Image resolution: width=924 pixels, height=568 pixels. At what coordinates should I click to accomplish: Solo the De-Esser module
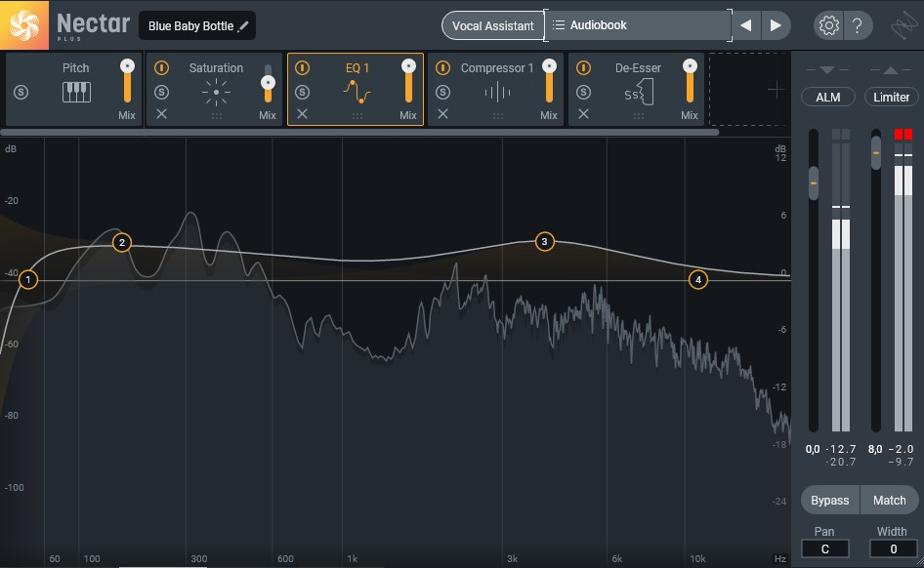click(583, 93)
